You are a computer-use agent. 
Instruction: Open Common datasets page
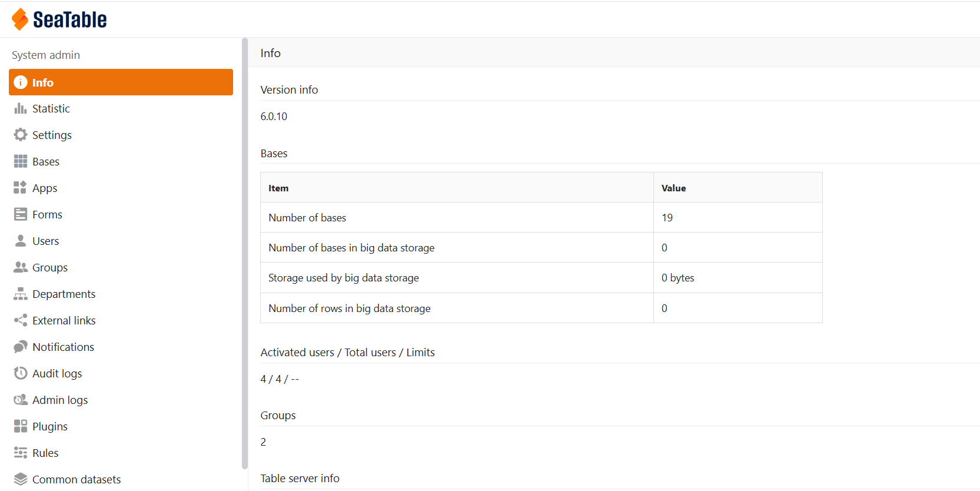pyautogui.click(x=77, y=479)
